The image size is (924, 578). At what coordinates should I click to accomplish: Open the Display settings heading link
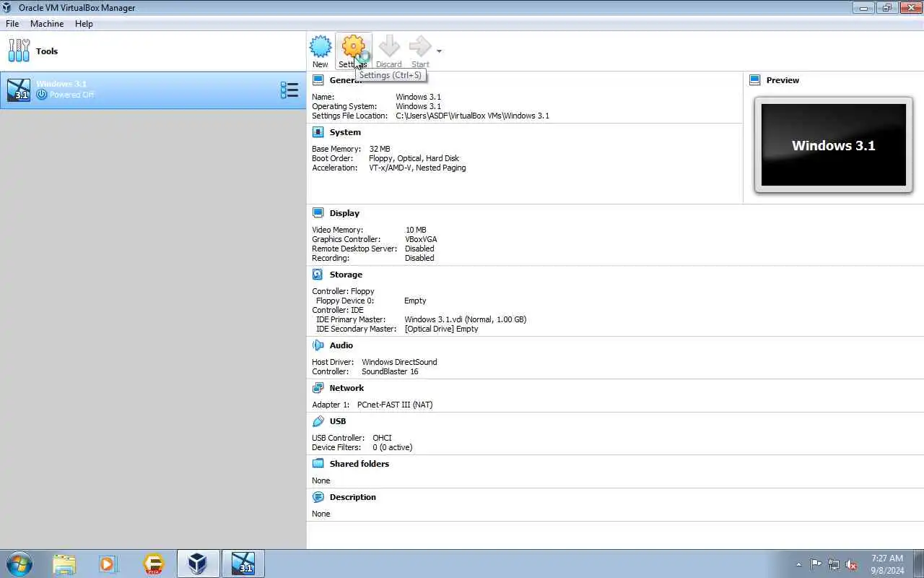click(344, 213)
